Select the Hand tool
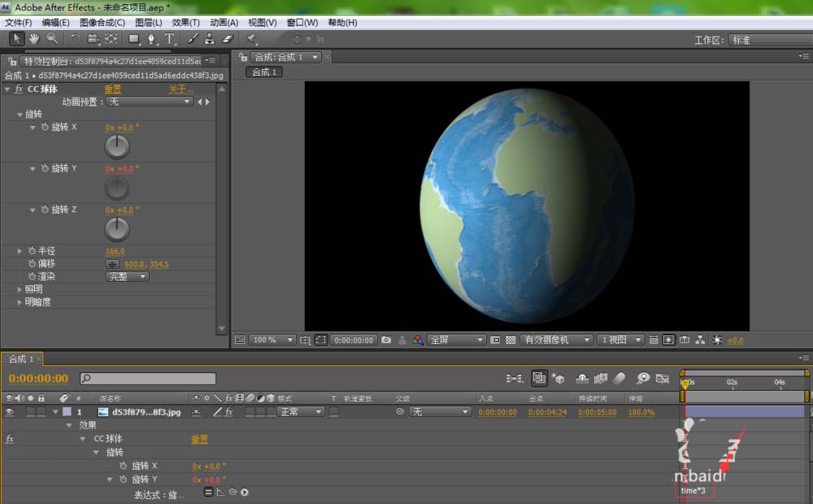Viewport: 813px width, 504px height. [34, 39]
